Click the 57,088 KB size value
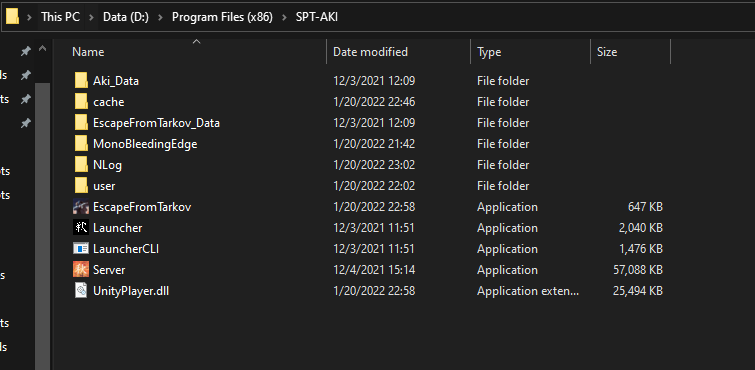 click(638, 270)
